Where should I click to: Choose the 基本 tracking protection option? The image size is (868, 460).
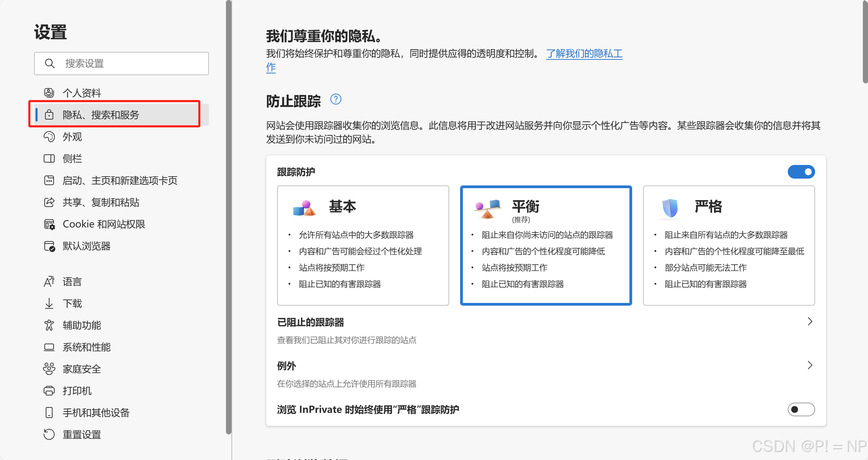click(363, 245)
